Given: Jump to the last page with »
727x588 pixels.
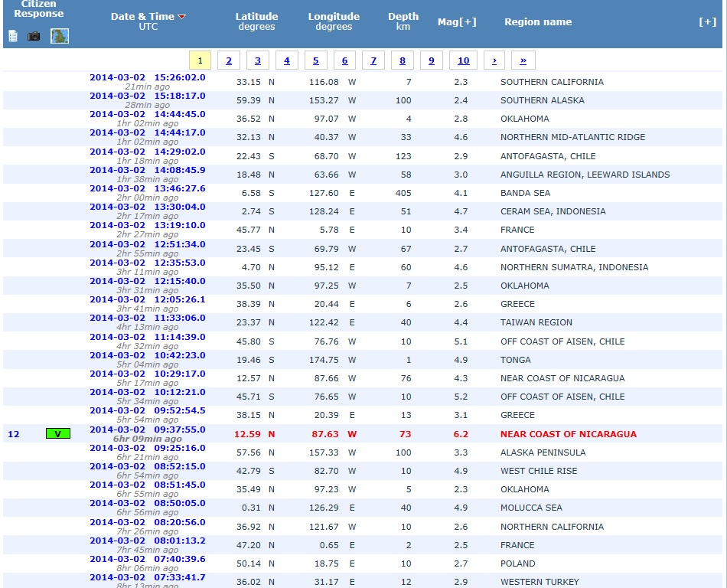Looking at the screenshot, I should point(523,60).
